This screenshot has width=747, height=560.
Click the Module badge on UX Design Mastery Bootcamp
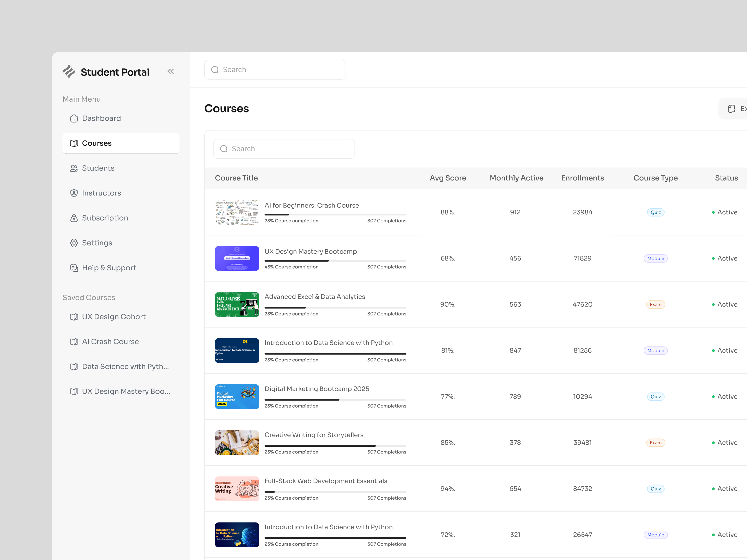point(655,258)
